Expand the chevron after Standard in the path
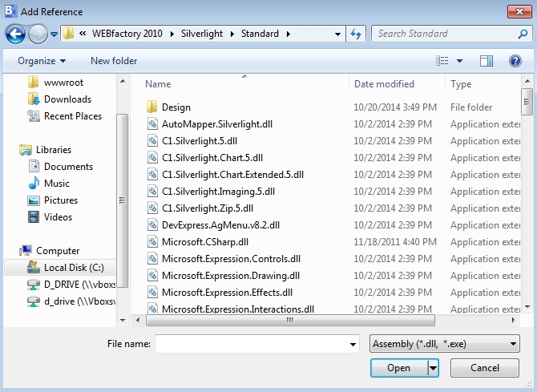The height and width of the screenshot is (392, 537). pos(289,34)
